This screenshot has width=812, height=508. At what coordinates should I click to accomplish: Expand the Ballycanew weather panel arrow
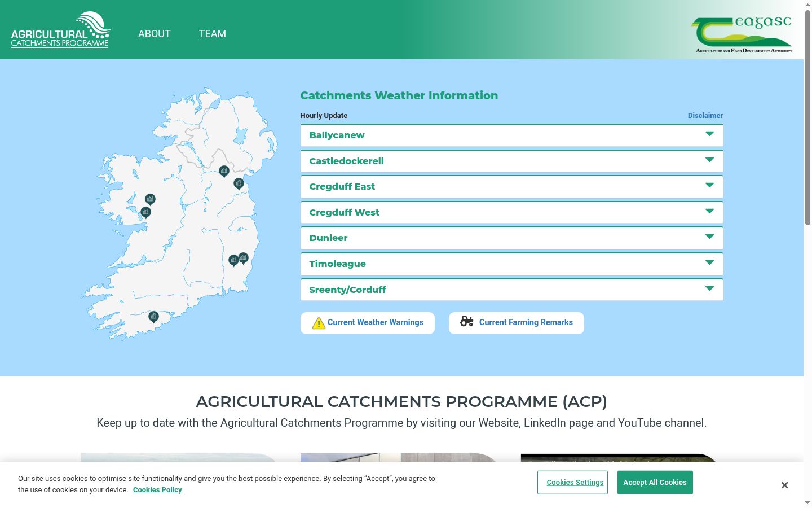(709, 134)
